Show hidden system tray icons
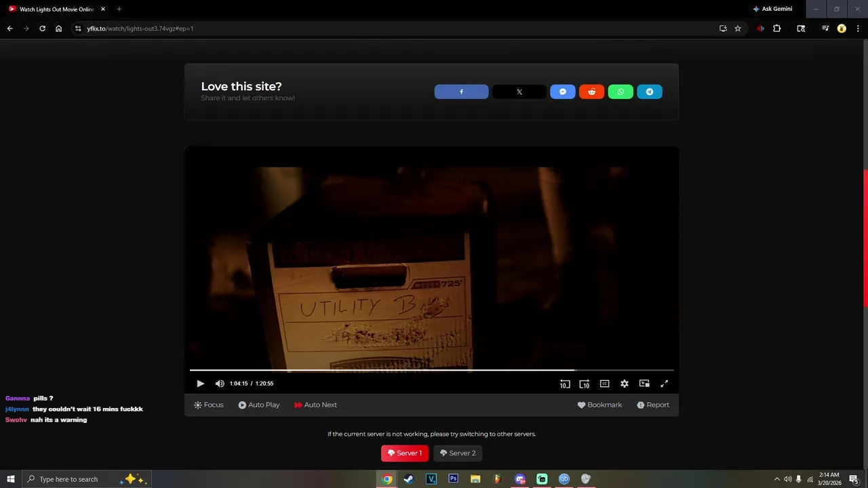Screen dimensions: 868x488 (x=777, y=479)
